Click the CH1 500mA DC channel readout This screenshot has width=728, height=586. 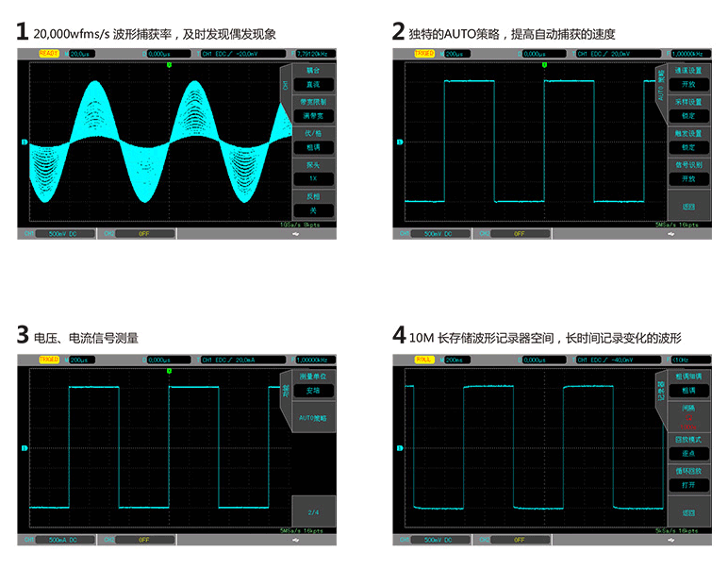(x=62, y=541)
